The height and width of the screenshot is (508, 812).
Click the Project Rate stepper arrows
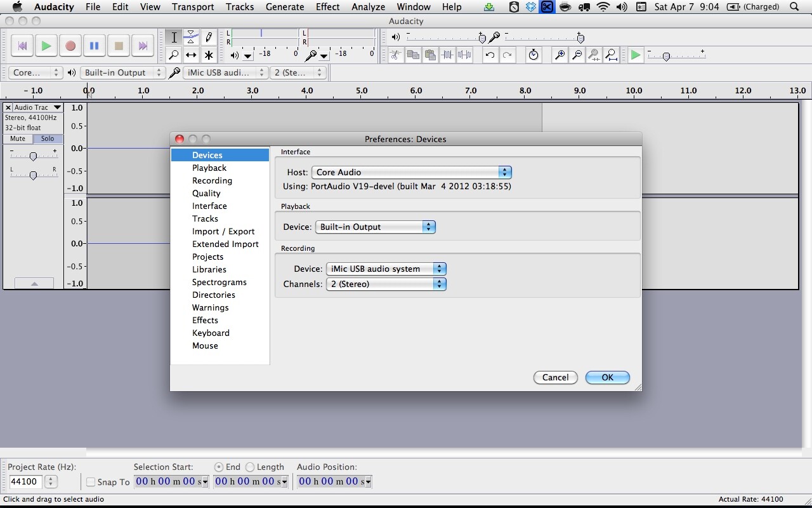pyautogui.click(x=51, y=482)
